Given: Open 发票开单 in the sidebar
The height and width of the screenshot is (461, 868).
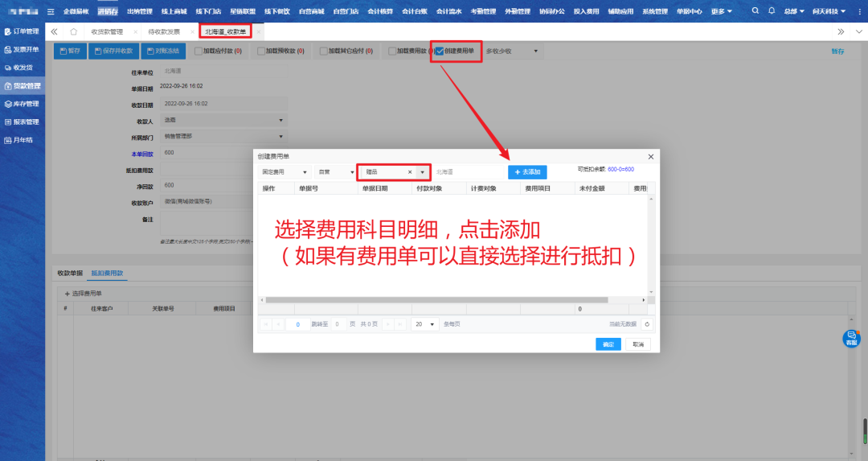Looking at the screenshot, I should (x=23, y=49).
